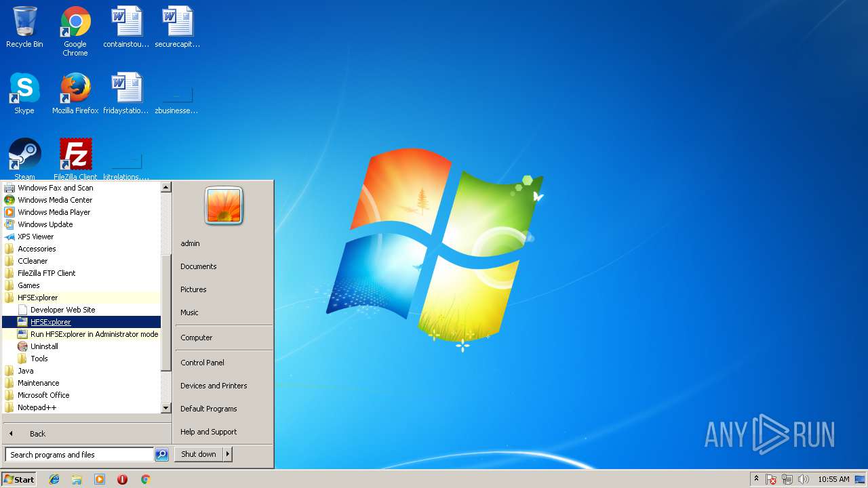Open Windows Explorer from the taskbar
The height and width of the screenshot is (488, 868).
[x=77, y=479]
